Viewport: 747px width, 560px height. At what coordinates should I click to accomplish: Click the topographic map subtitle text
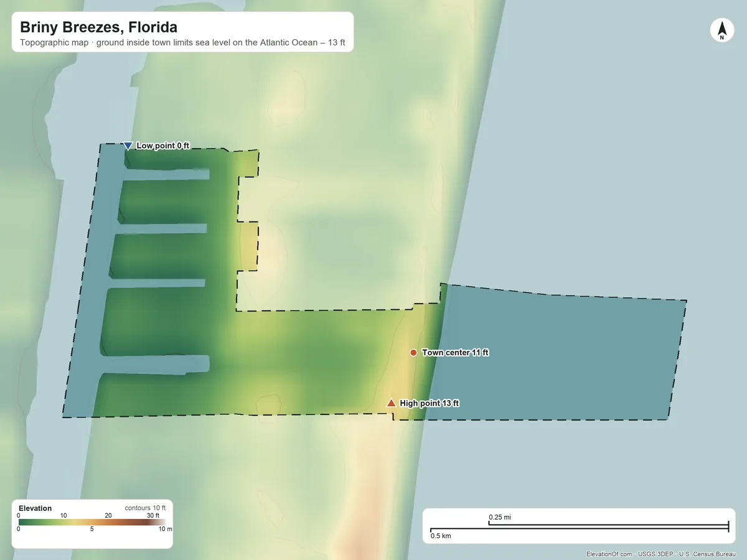[x=182, y=44]
